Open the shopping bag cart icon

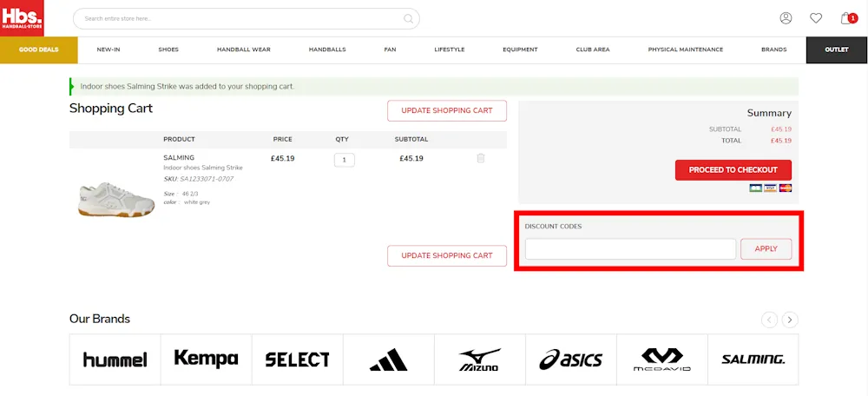(x=848, y=18)
